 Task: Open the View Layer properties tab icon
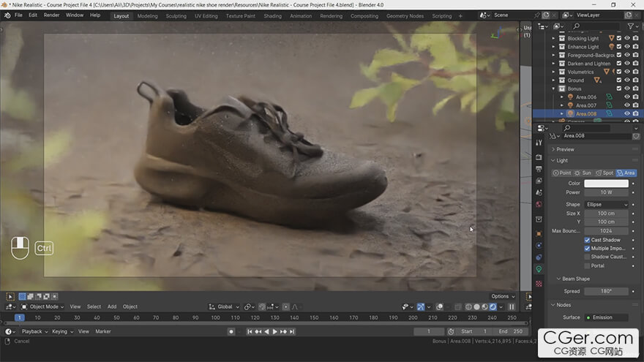(x=539, y=181)
